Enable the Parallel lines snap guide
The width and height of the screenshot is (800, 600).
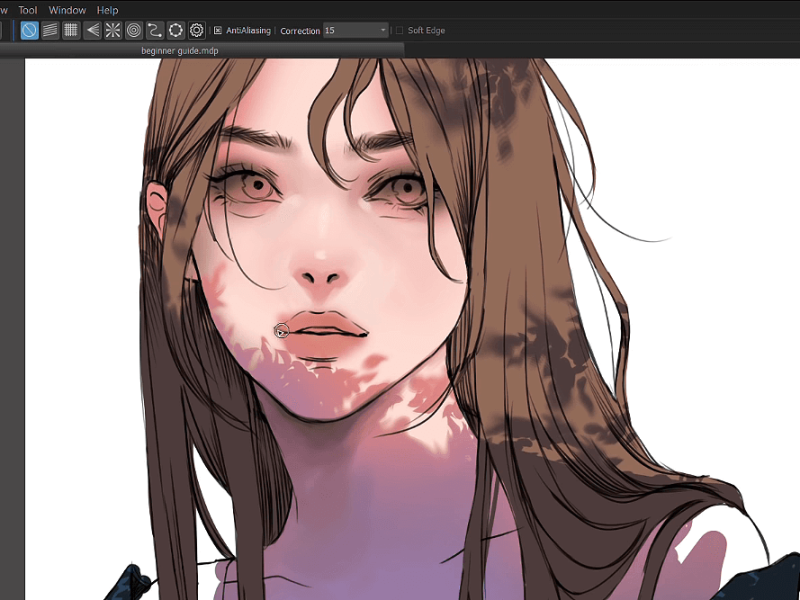tap(50, 30)
